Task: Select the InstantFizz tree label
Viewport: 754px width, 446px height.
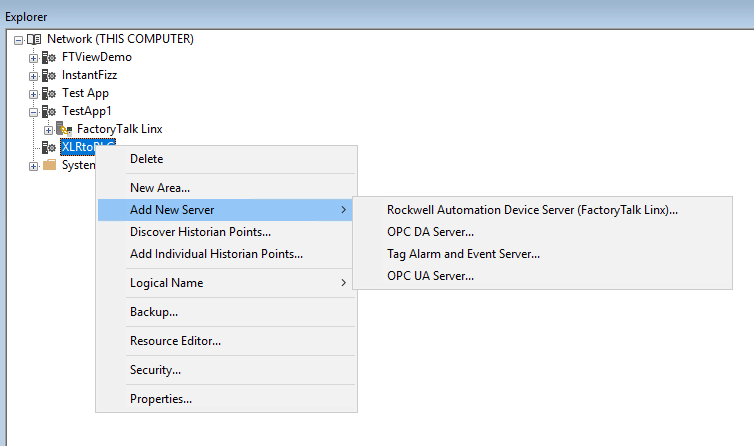Action: tap(89, 75)
